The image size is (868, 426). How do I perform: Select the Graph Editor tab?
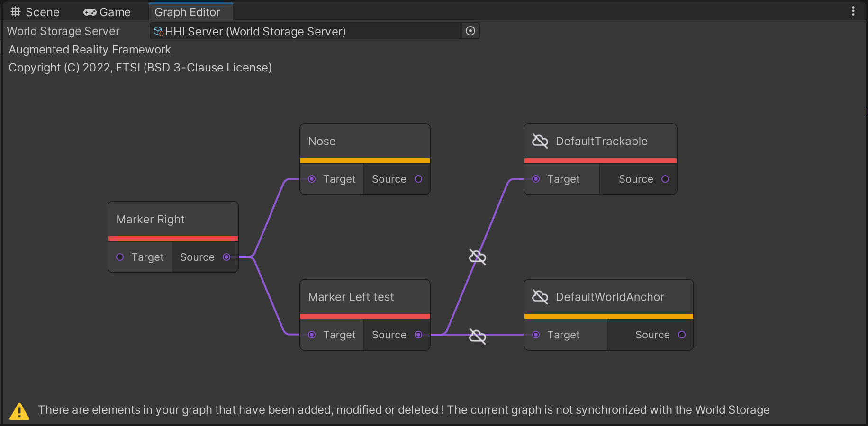(187, 12)
